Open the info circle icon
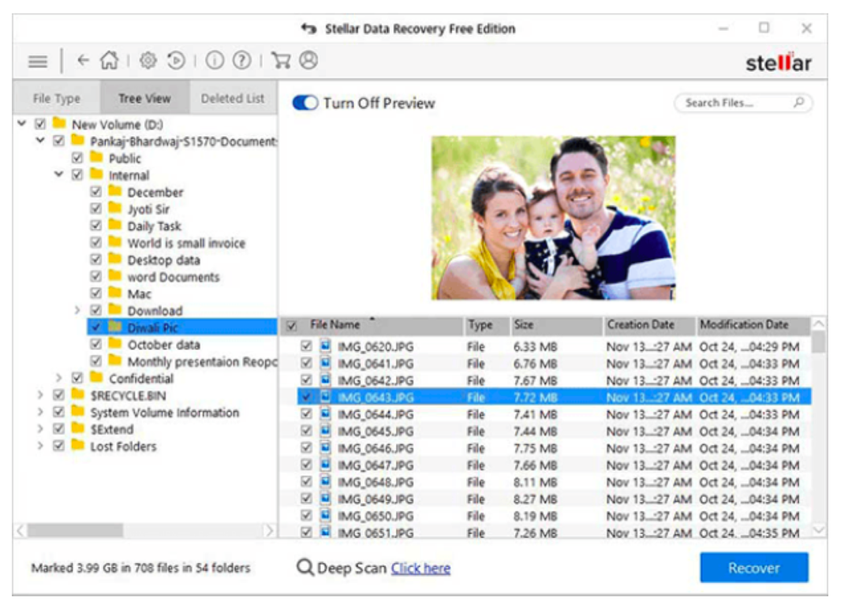Screen dimensions: 852x616 (x=215, y=60)
